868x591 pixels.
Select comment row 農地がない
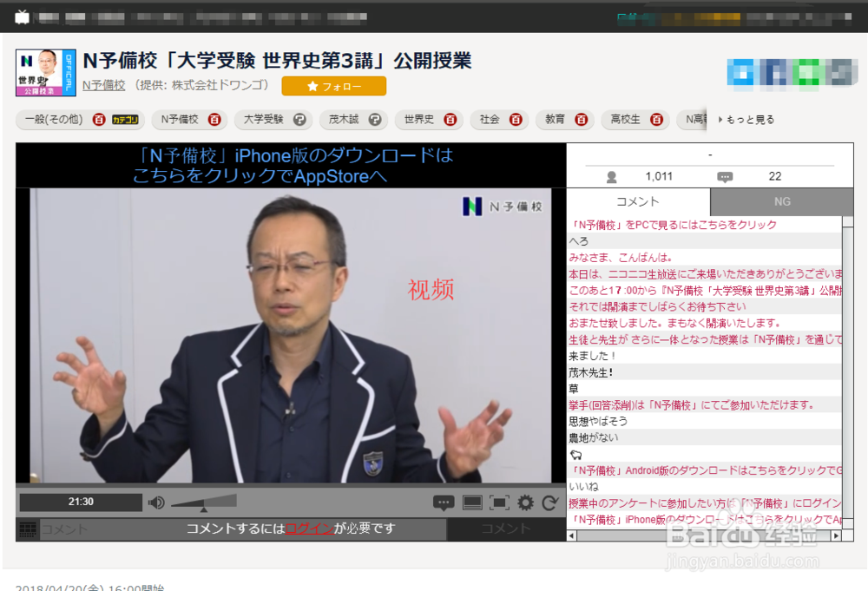tap(704, 437)
